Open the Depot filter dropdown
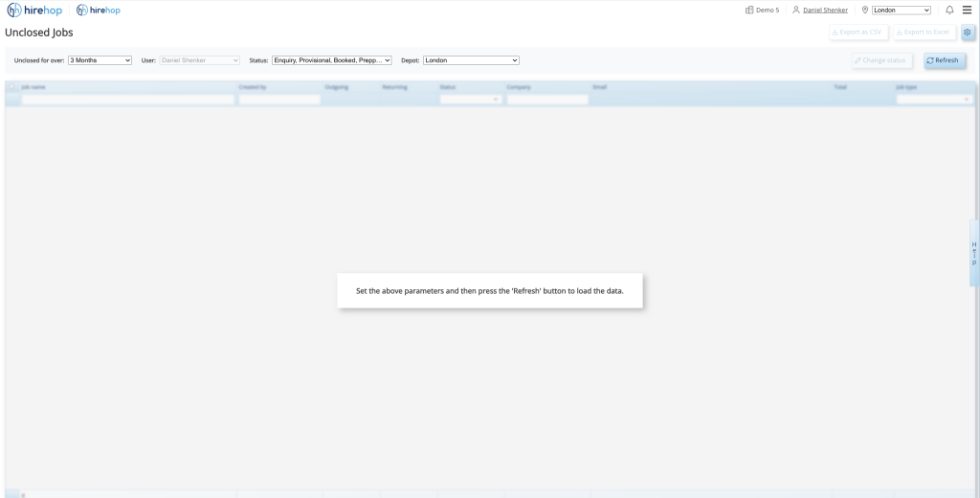The width and height of the screenshot is (980, 498). 471,60
